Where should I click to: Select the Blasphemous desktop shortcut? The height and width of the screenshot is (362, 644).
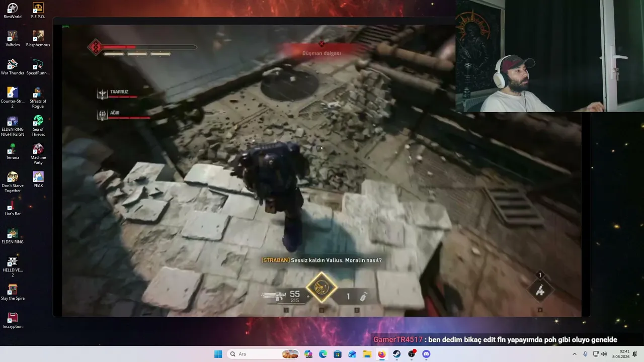click(x=38, y=39)
